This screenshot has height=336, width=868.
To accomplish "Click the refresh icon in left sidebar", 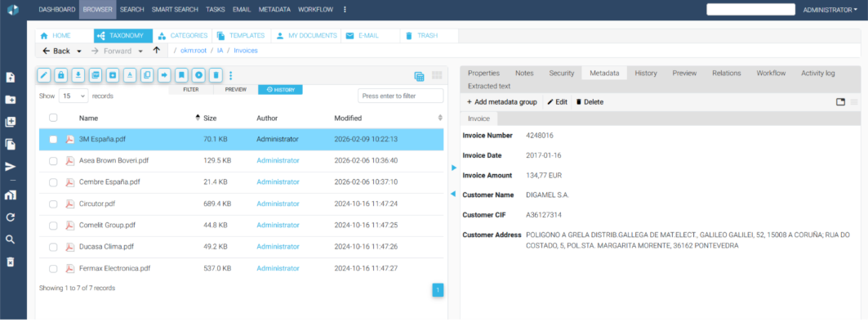I will (x=11, y=217).
